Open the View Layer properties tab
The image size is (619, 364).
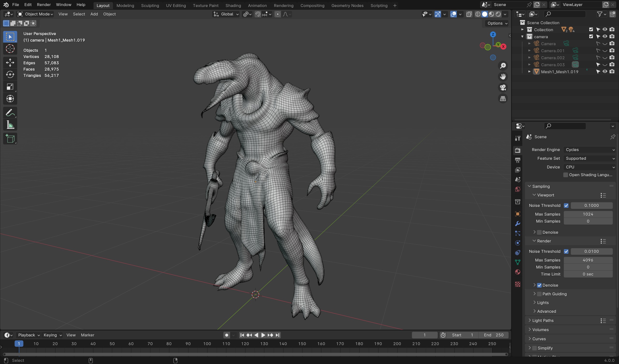point(517,170)
